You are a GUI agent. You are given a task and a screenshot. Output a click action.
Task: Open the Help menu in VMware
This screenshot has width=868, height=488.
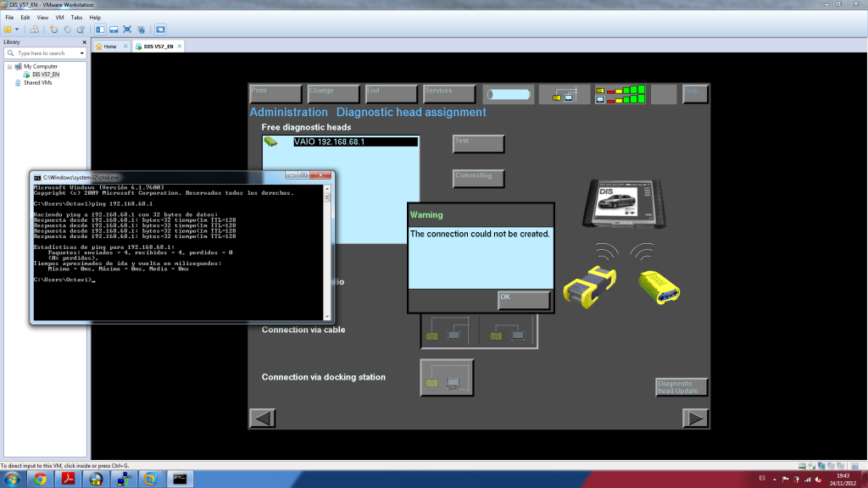click(95, 18)
